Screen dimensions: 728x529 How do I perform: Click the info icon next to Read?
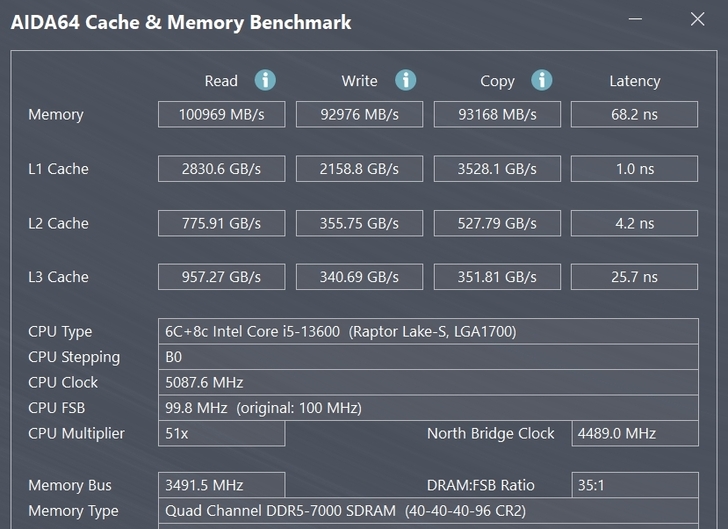tap(265, 80)
